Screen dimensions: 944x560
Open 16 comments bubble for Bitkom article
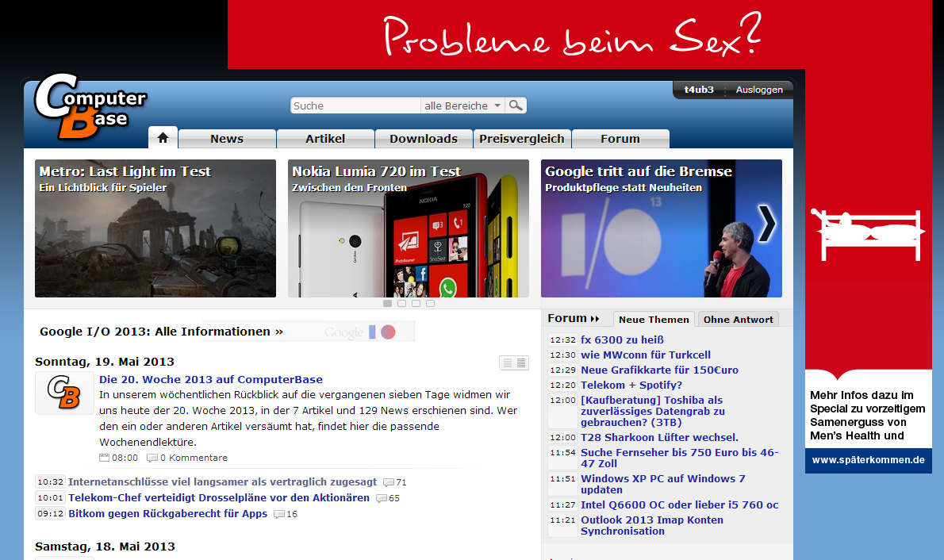pos(286,514)
